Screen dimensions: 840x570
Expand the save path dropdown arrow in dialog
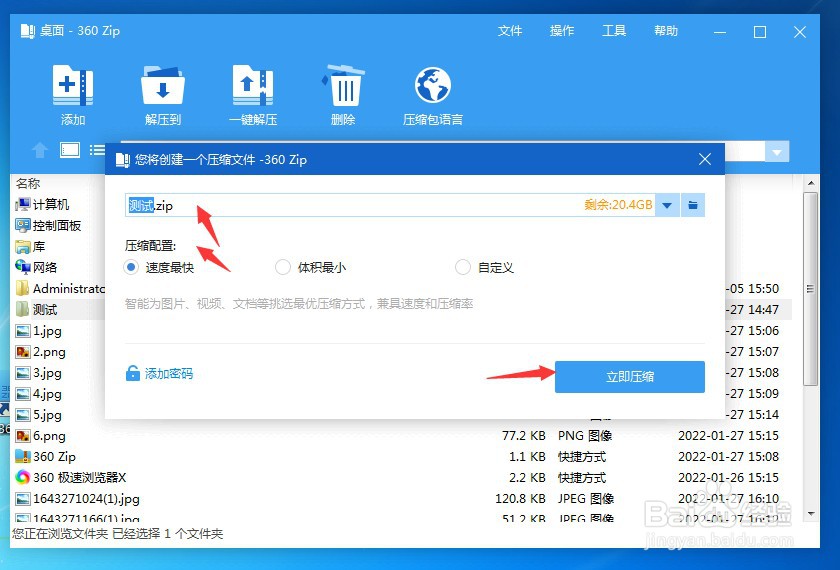[667, 205]
